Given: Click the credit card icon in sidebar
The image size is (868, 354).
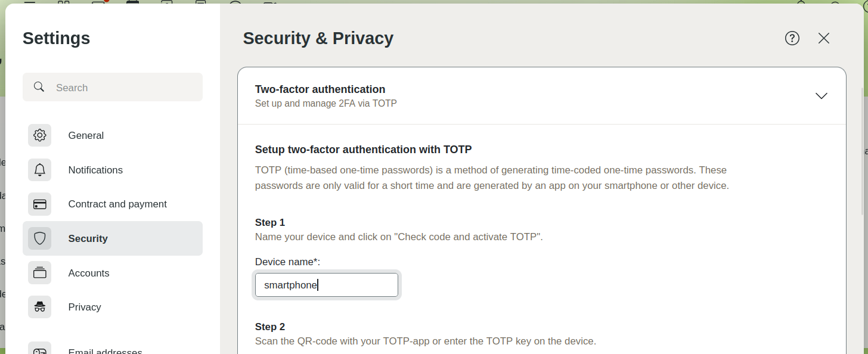Looking at the screenshot, I should pos(40,204).
